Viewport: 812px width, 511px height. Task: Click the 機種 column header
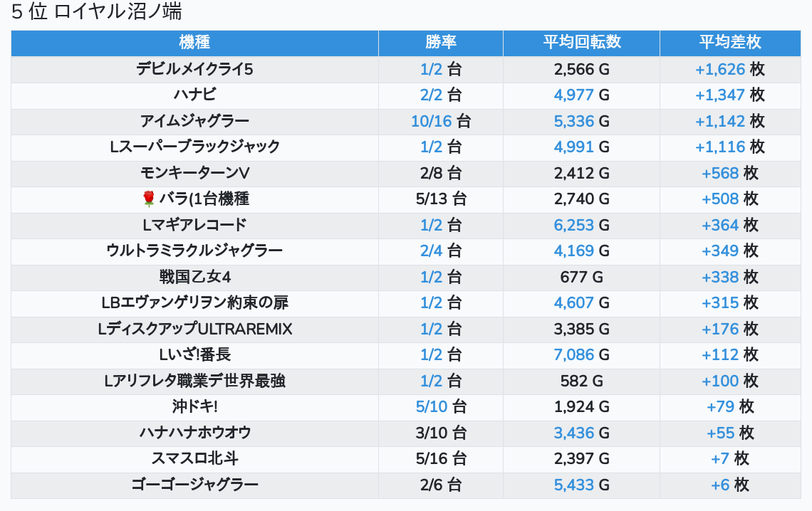(x=194, y=43)
